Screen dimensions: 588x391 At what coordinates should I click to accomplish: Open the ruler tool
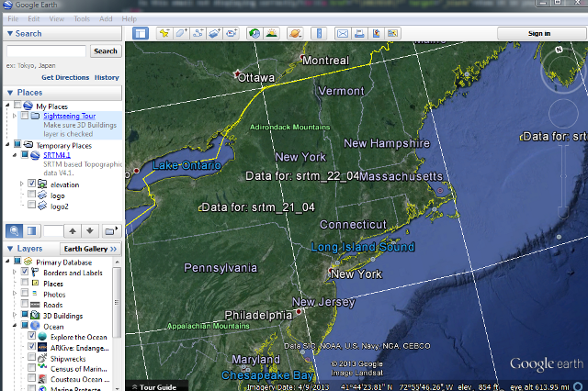pyautogui.click(x=319, y=33)
